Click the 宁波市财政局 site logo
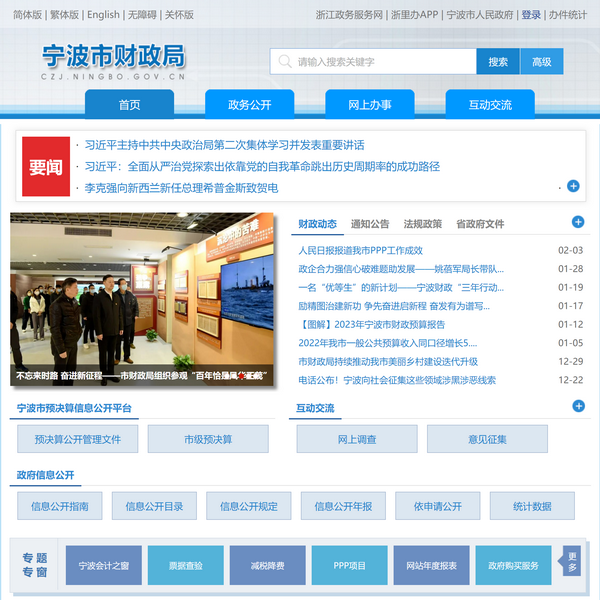Image resolution: width=600 pixels, height=600 pixels. click(x=113, y=61)
